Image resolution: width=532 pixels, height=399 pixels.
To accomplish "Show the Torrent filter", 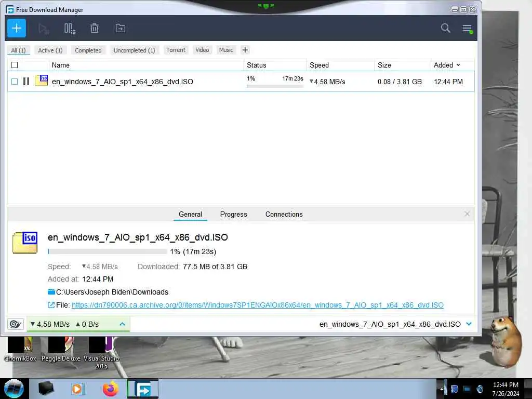I will (176, 50).
